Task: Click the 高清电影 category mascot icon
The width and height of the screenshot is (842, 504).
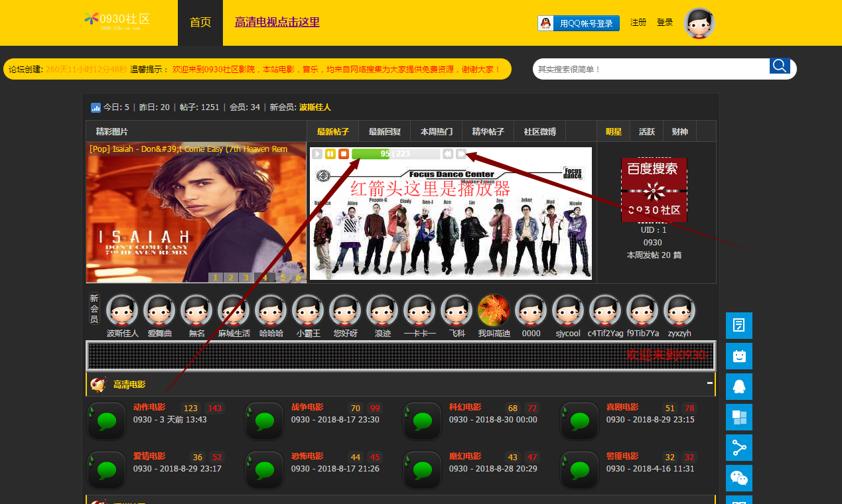Action: [x=98, y=385]
